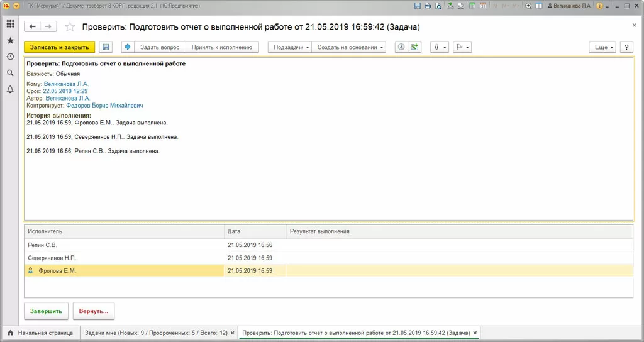Select the Северянинов Н.П. row
Screen dimensions: 644x342
328,258
